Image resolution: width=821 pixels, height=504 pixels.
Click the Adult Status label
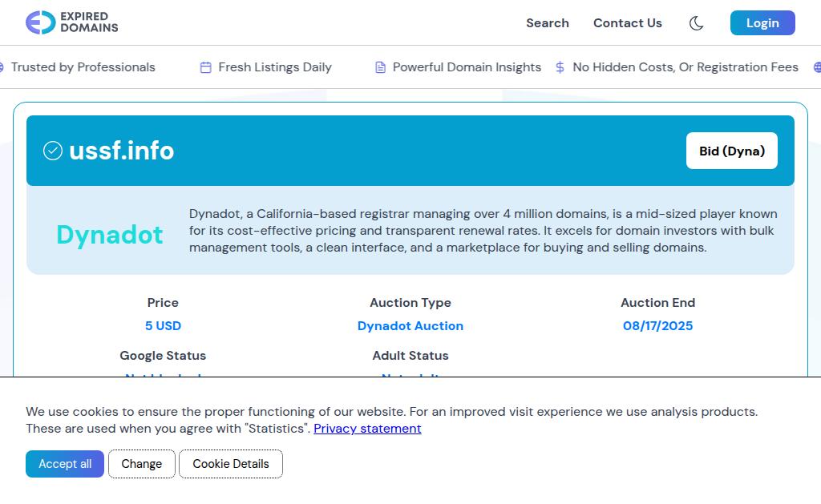coord(410,356)
